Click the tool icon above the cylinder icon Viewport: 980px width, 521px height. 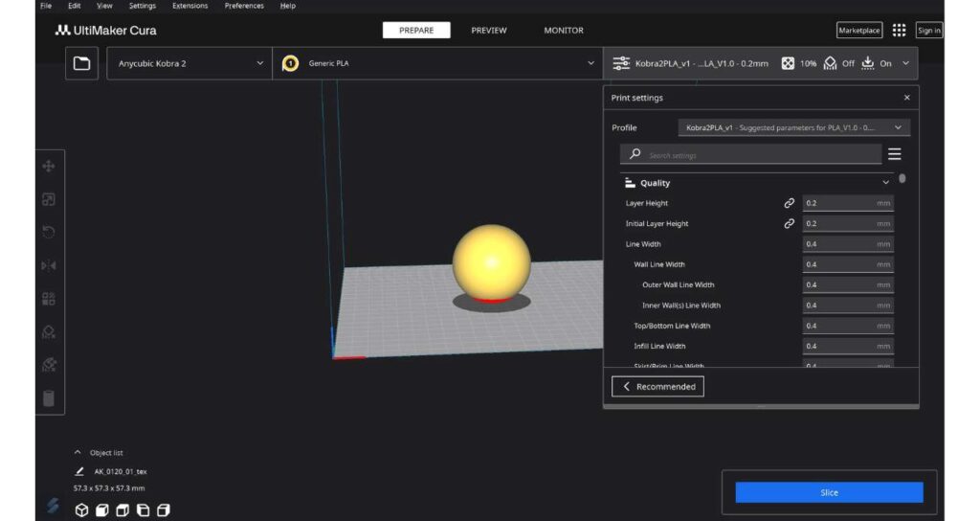click(48, 365)
